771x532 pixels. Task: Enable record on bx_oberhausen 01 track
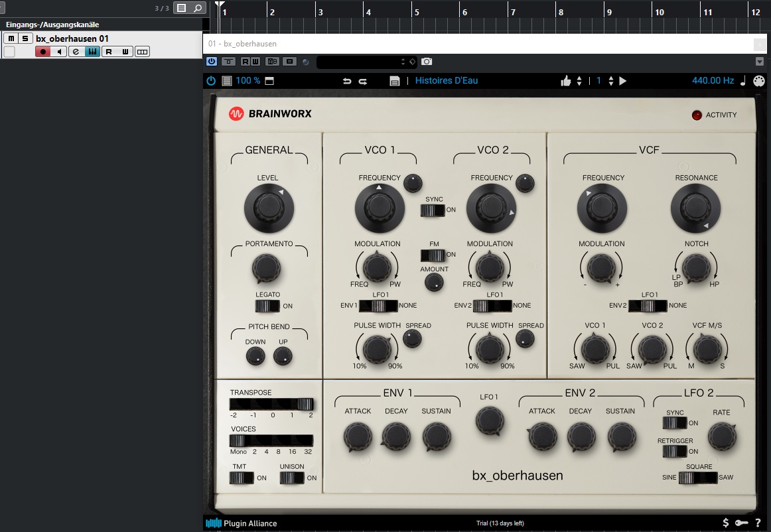tap(43, 52)
